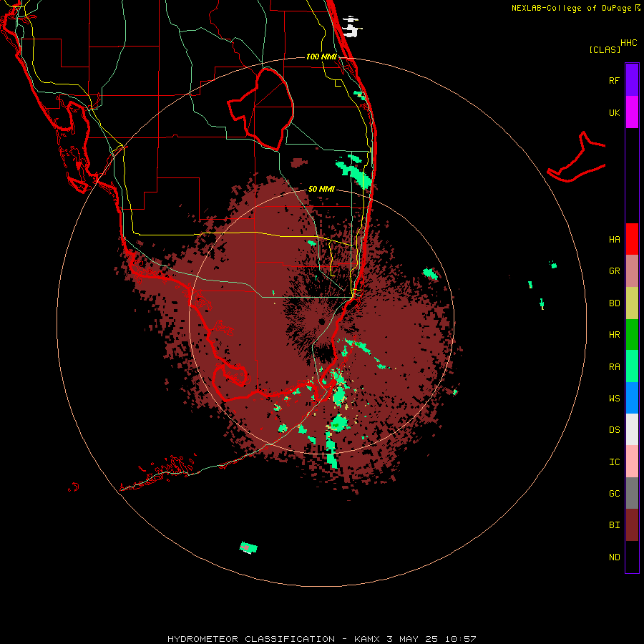This screenshot has width=644, height=644.
Task: Click the 10:57 timestamp
Action: [460, 639]
